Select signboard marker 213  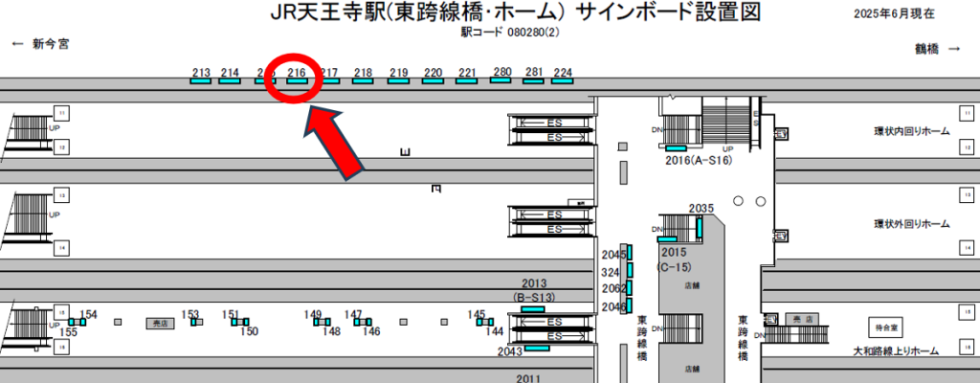(x=200, y=81)
